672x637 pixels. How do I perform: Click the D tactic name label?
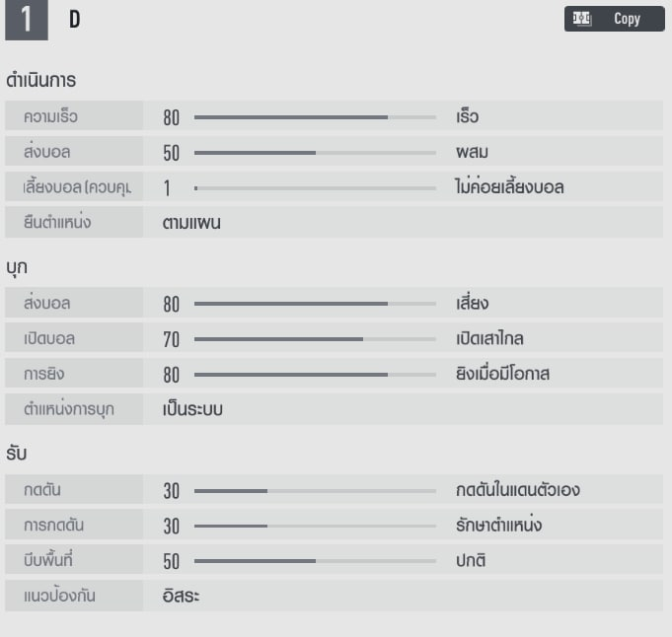click(75, 20)
